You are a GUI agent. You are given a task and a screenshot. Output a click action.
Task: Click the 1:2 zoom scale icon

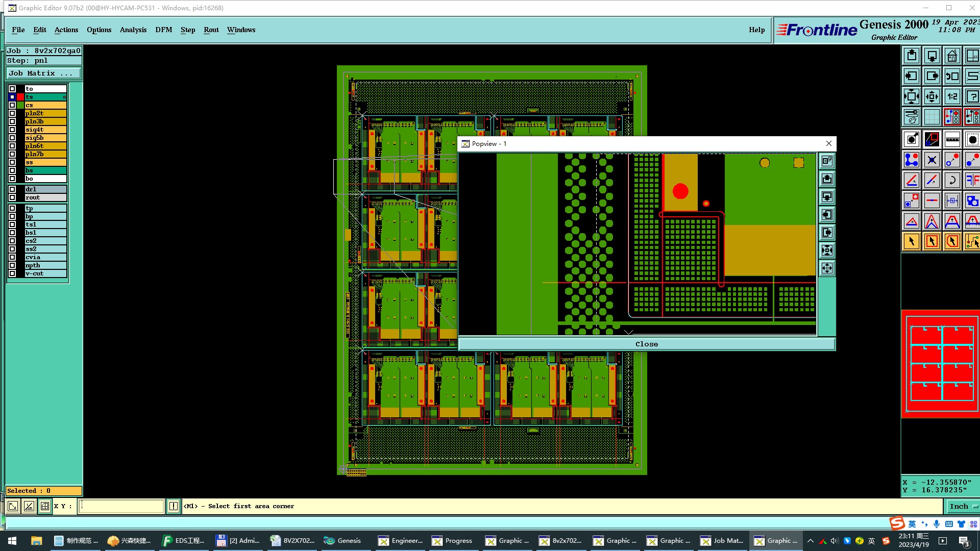coord(952,96)
